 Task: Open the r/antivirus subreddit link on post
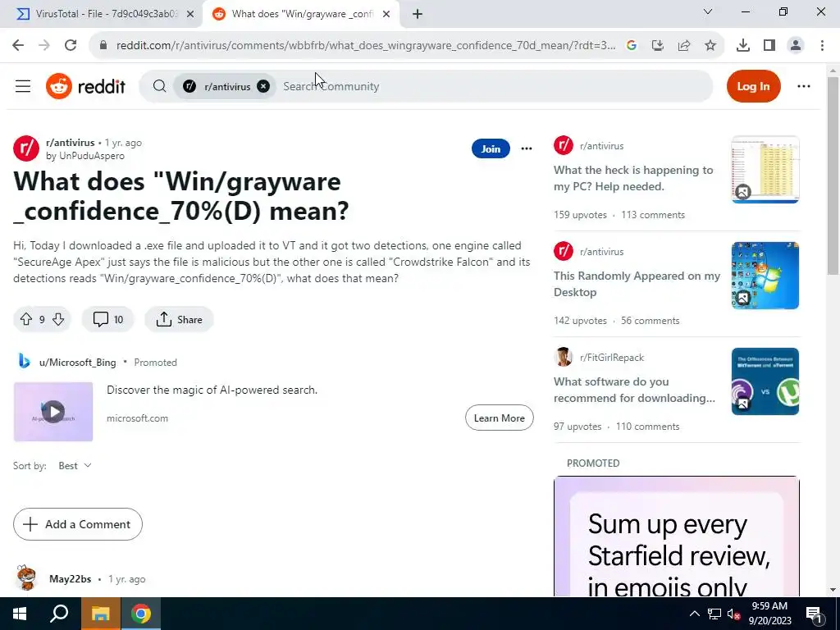71,143
